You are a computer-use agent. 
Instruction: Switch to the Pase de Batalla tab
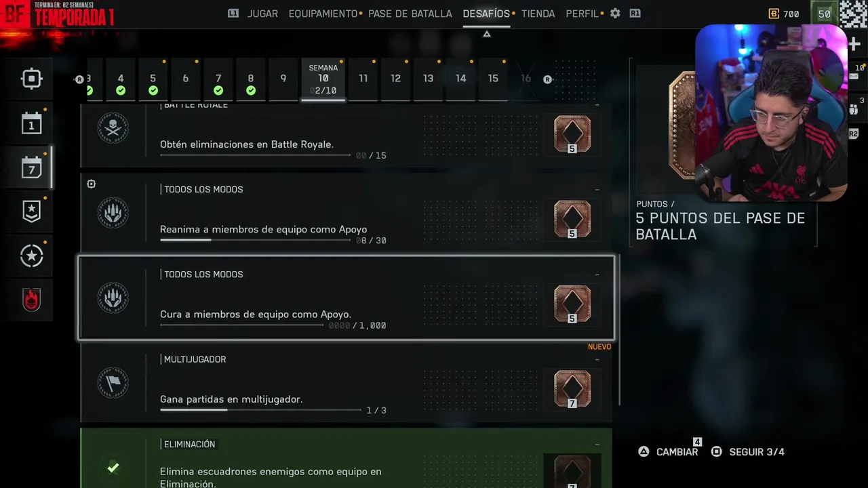pyautogui.click(x=410, y=14)
